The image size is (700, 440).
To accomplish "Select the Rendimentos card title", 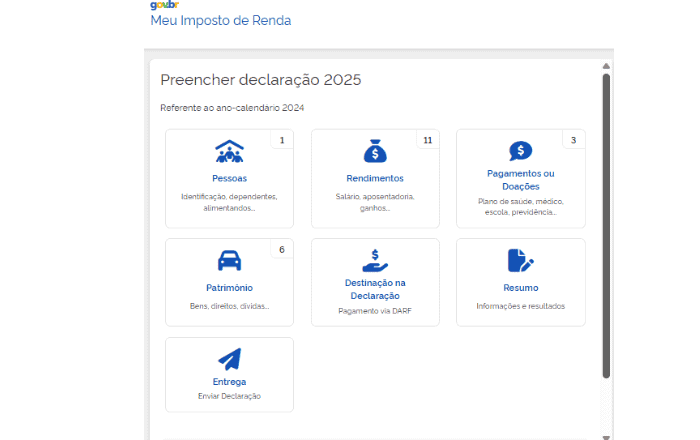I will (x=375, y=179).
